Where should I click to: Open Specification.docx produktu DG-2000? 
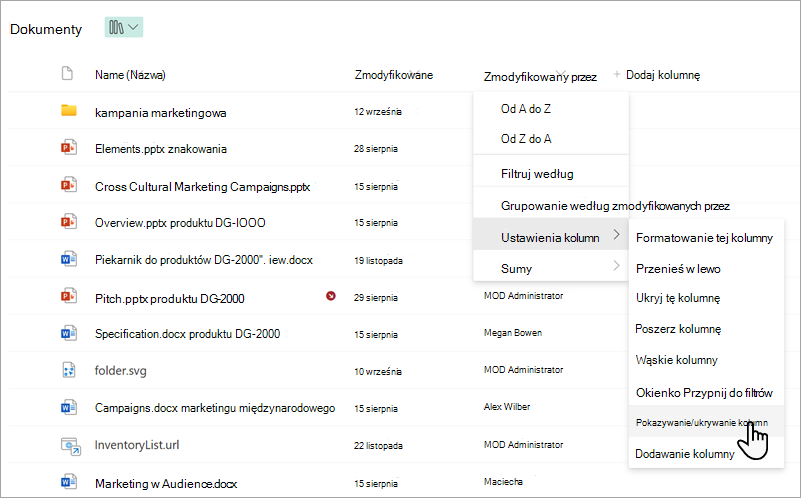187,334
